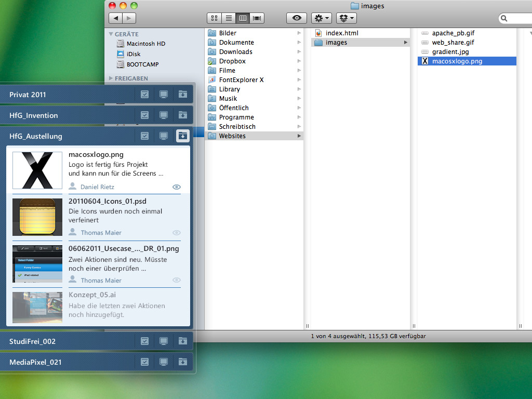Expand the FREIGABEN sidebar section
532x399 pixels.
click(x=111, y=78)
